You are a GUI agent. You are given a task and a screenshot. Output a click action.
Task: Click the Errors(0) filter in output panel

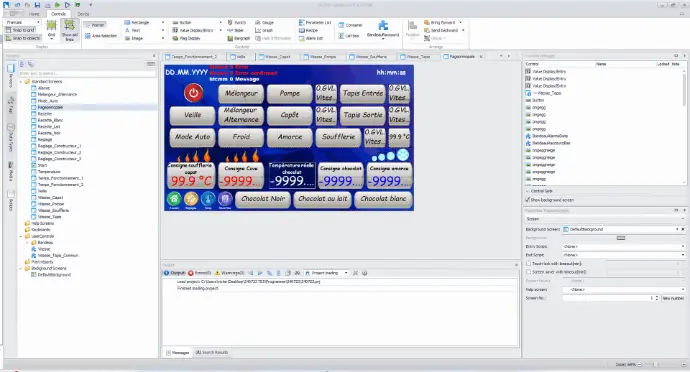point(200,273)
